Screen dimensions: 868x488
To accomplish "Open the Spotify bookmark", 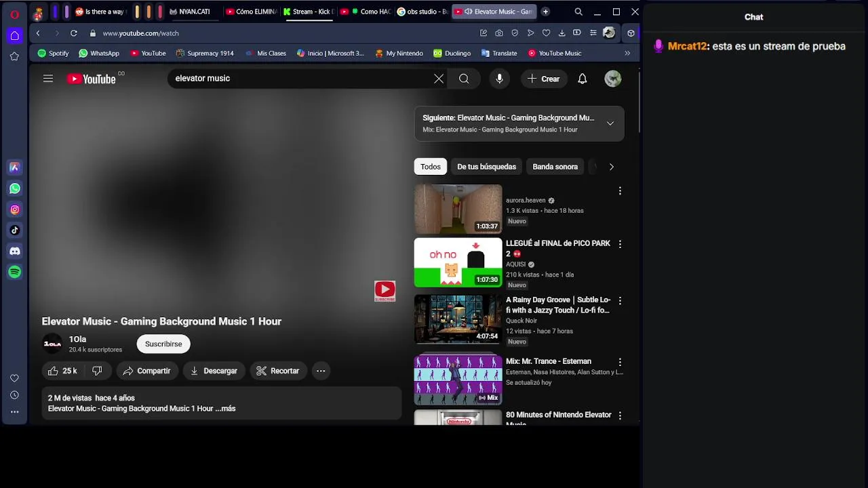I will 53,53.
